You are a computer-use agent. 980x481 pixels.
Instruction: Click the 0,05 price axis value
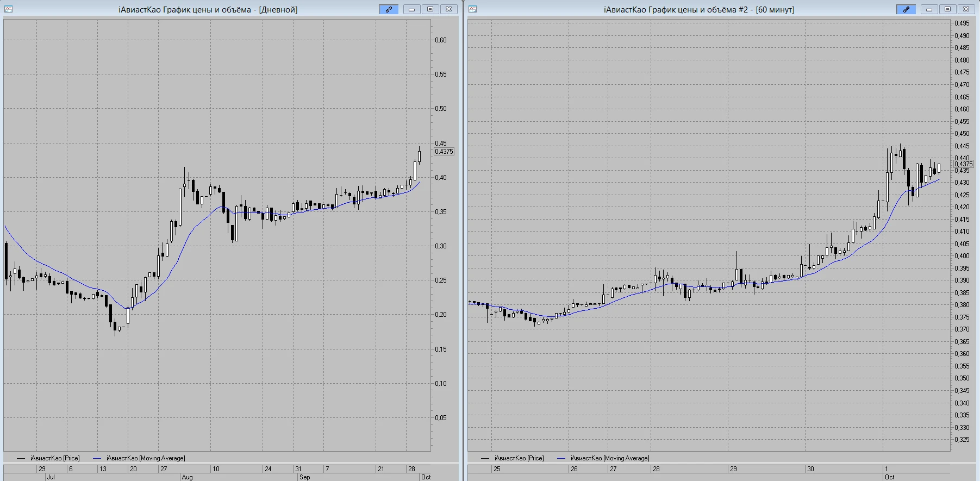pyautogui.click(x=441, y=418)
